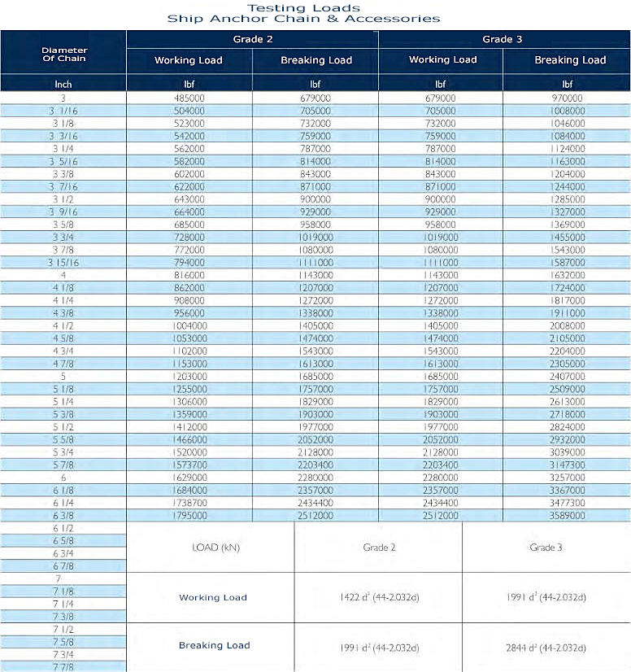Click the LOAD (kN) formula table header
This screenshot has height=672, width=631.
pyautogui.click(x=211, y=548)
